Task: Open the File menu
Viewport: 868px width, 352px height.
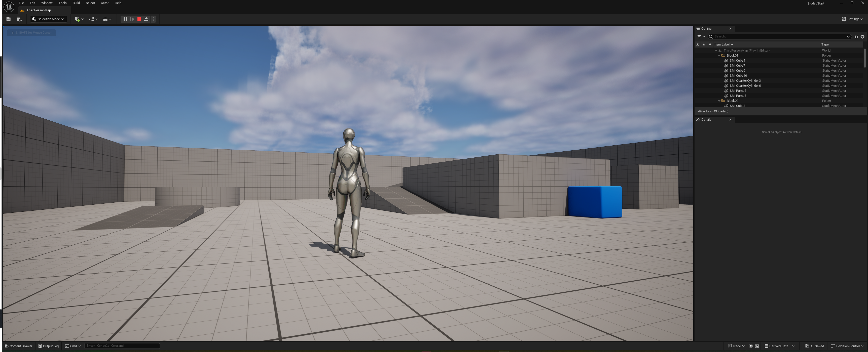Action: tap(21, 3)
